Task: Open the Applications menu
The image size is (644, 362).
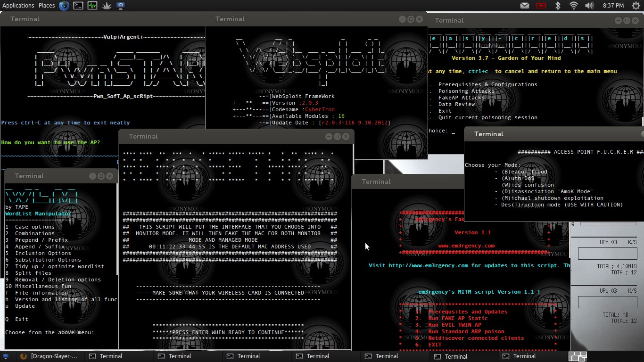Action: point(18,6)
